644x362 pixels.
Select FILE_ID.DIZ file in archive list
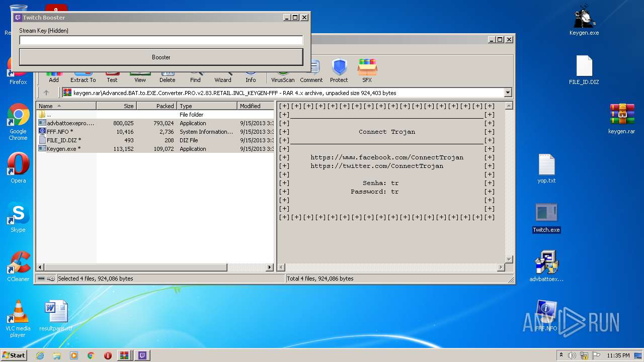[x=155, y=140]
